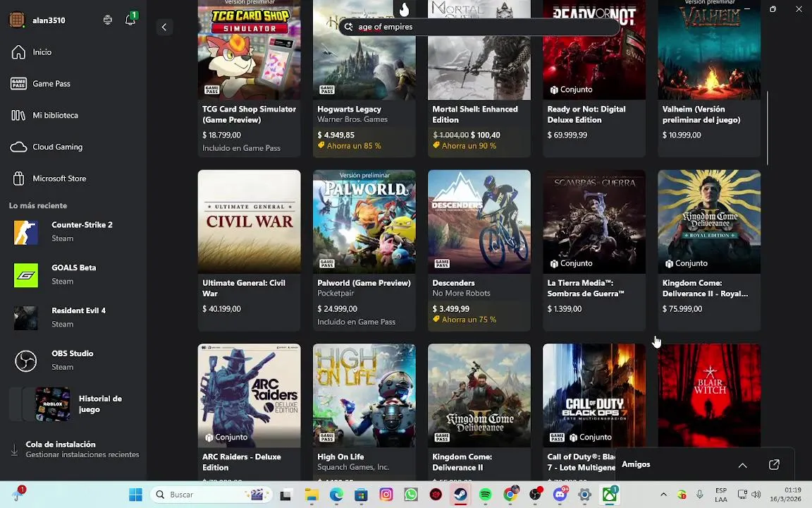Click the taskbar Buscar search box
The width and height of the screenshot is (812, 508).
[212, 495]
